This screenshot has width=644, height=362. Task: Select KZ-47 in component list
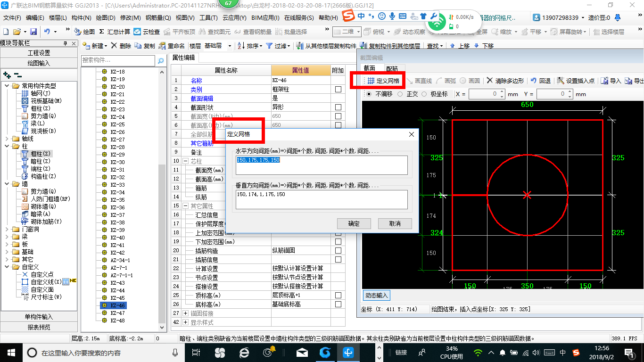click(x=117, y=313)
